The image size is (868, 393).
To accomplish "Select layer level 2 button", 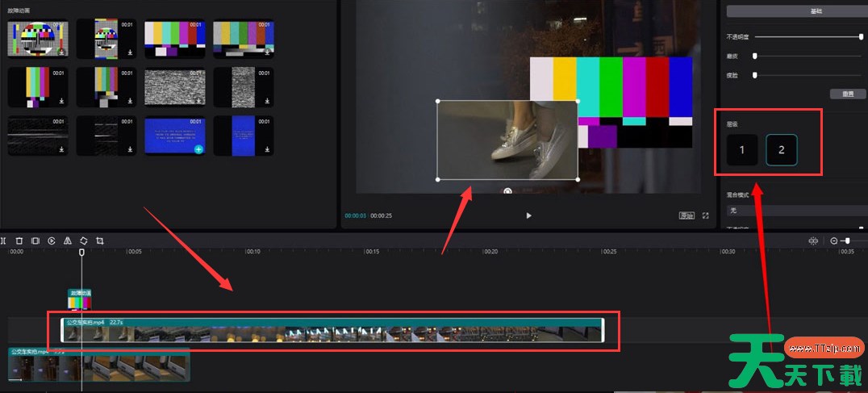I will [782, 150].
